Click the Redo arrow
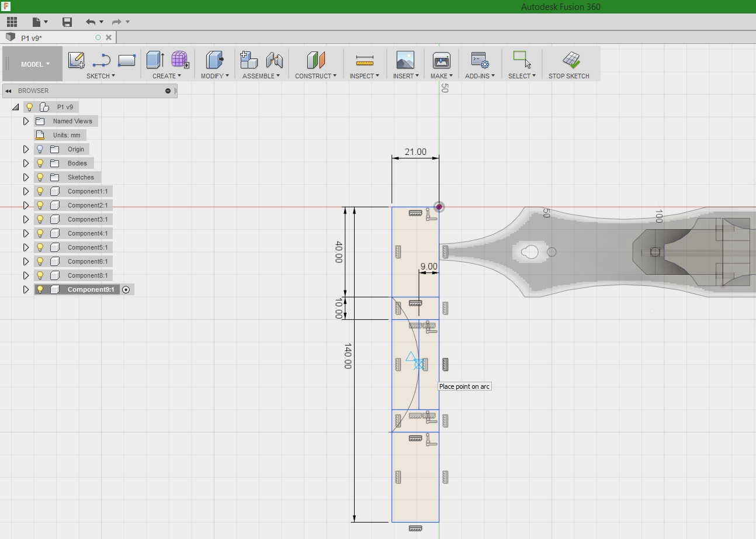Image resolution: width=756 pixels, height=539 pixels. click(x=116, y=22)
